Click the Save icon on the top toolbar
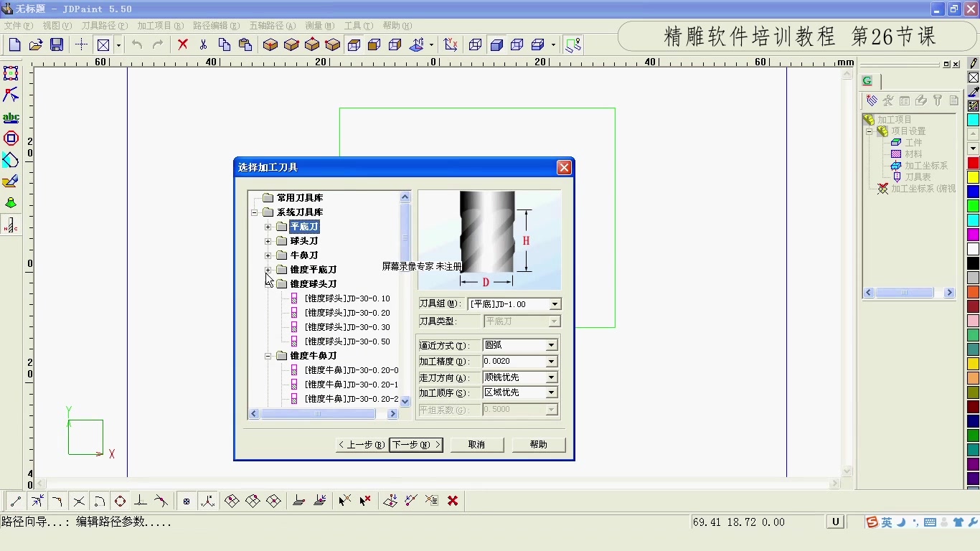The width and height of the screenshot is (980, 551). [x=57, y=44]
